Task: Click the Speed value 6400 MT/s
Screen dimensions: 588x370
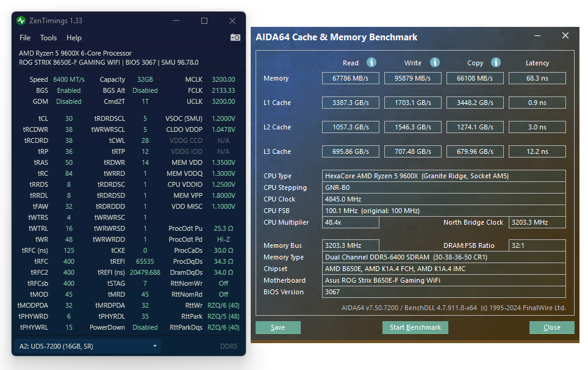Action: (69, 79)
